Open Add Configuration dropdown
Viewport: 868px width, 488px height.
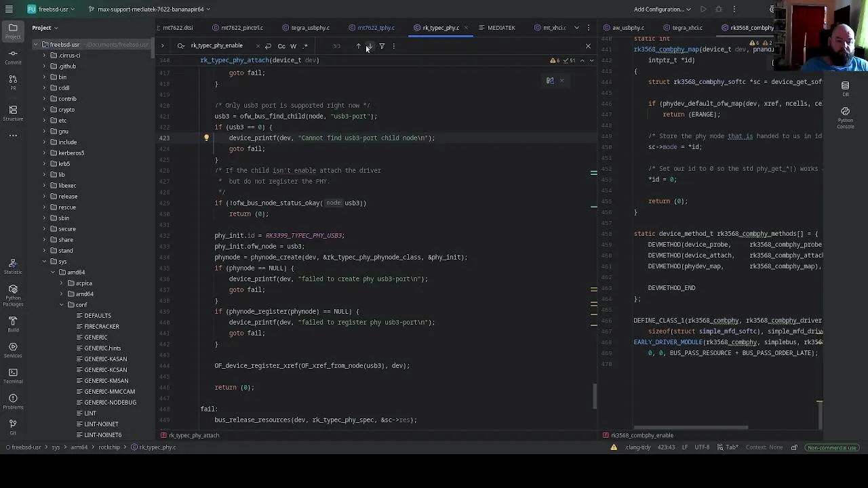pyautogui.click(x=663, y=9)
